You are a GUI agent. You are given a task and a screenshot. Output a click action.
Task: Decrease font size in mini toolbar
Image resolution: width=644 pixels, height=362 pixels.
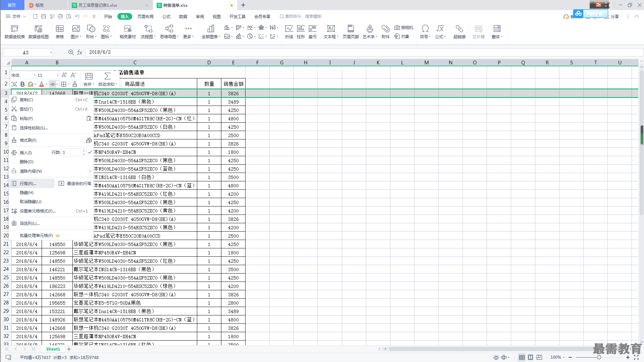click(73, 75)
